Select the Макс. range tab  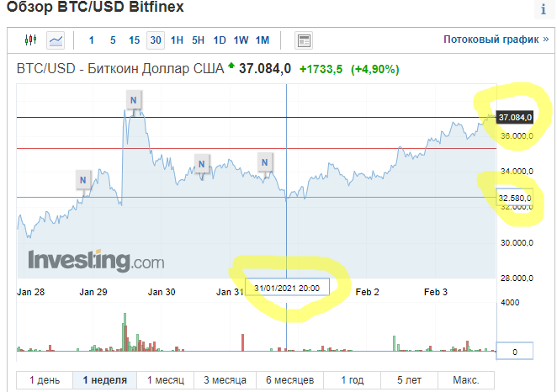(x=465, y=380)
